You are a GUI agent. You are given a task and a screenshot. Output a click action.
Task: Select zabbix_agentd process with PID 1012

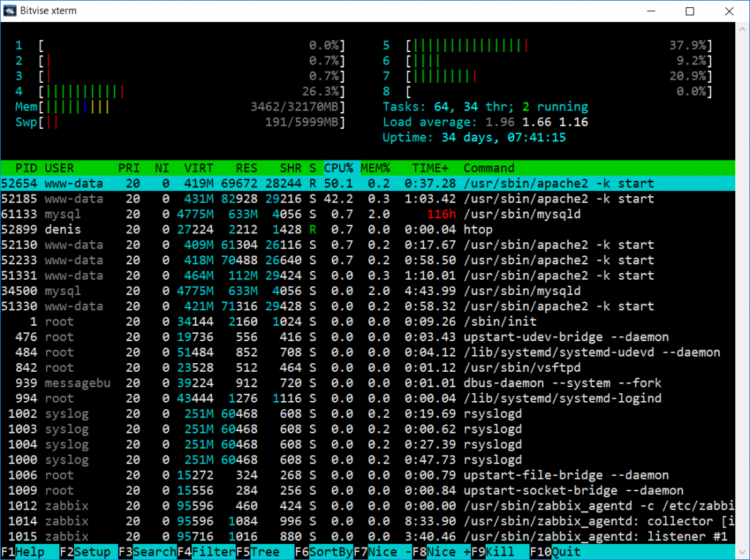(368, 506)
